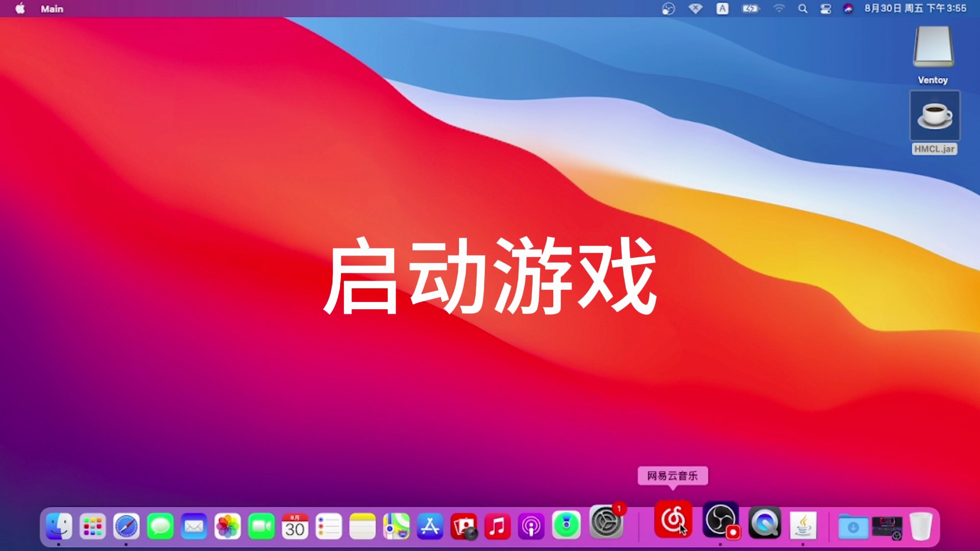Screen dimensions: 980x551
Task: Open the Downloads folder stack
Action: tap(853, 528)
